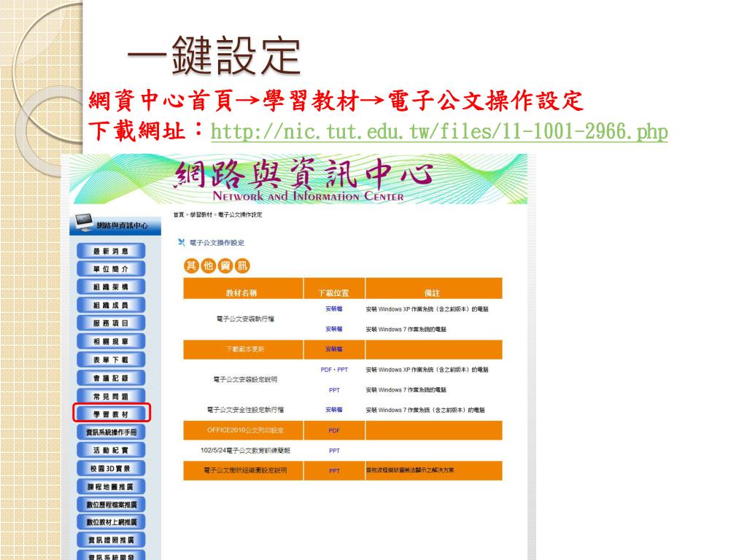Click the 課程地圖推廣 sidebar button

tap(111, 486)
